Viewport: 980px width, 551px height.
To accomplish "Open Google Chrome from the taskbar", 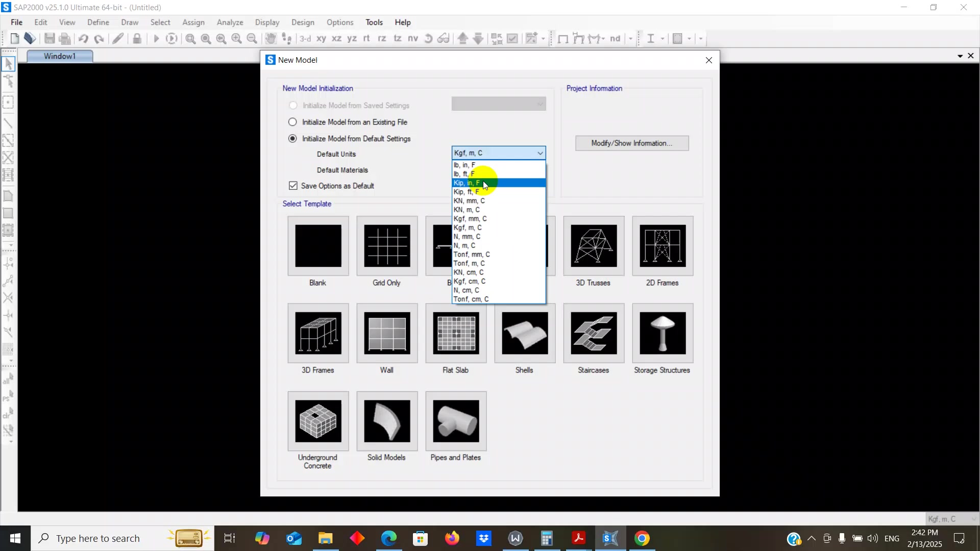I will pyautogui.click(x=642, y=538).
